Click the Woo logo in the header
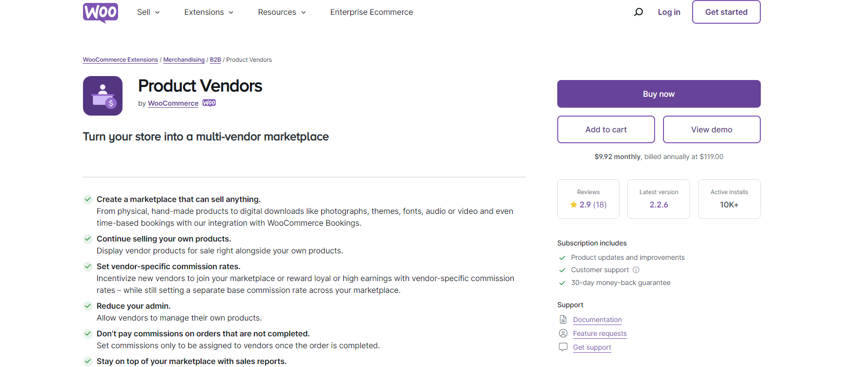Image resolution: width=868 pixels, height=367 pixels. click(100, 12)
